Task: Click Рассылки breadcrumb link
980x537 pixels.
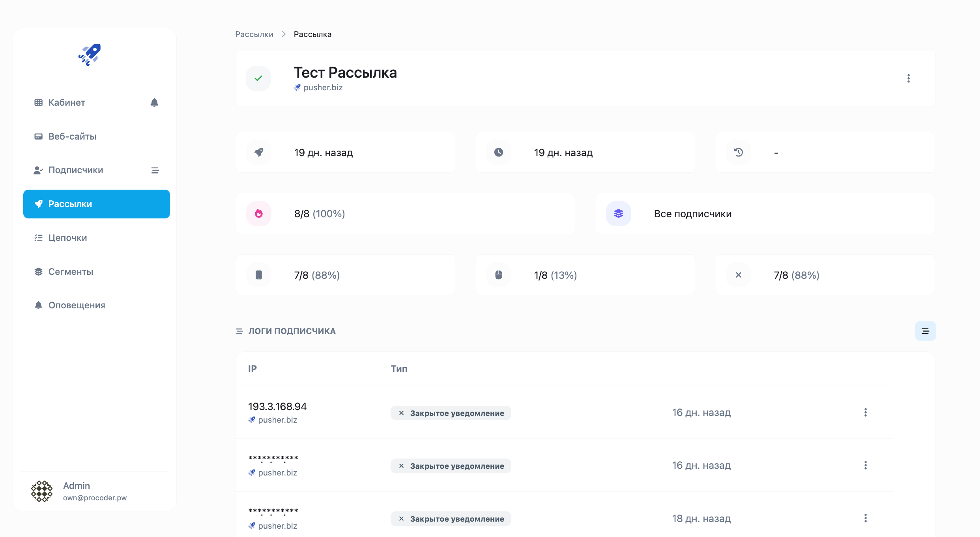Action: click(254, 34)
